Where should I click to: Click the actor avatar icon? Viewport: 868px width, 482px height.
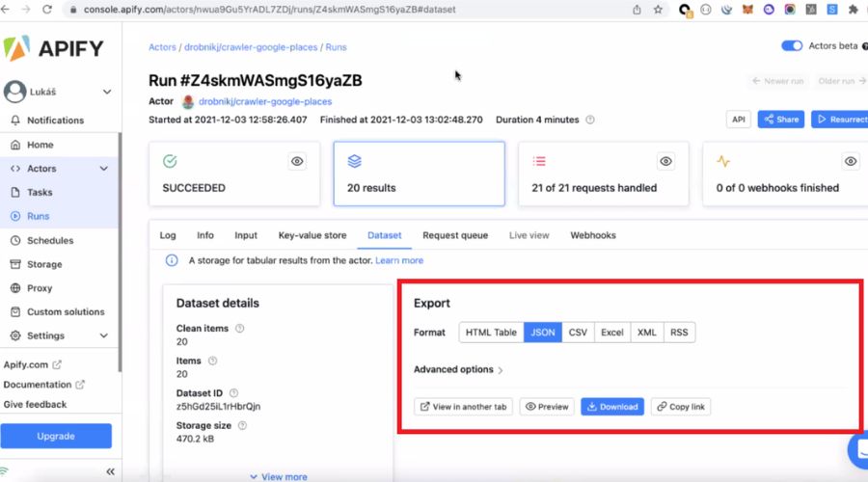point(188,102)
